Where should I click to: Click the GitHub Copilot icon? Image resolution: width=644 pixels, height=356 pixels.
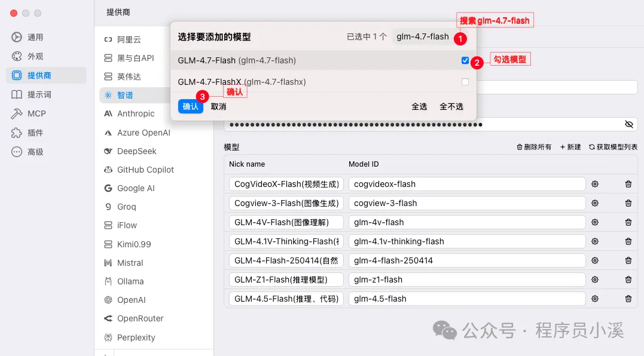108,170
